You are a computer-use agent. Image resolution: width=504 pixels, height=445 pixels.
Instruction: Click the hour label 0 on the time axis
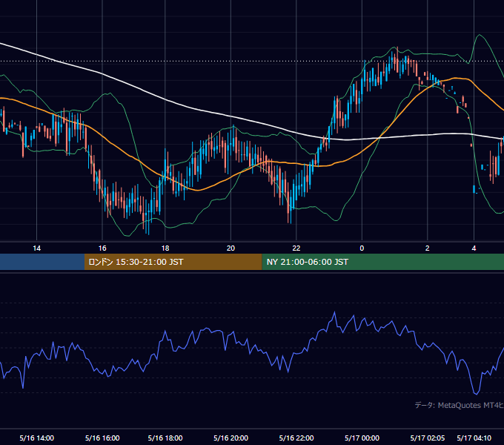click(x=362, y=248)
